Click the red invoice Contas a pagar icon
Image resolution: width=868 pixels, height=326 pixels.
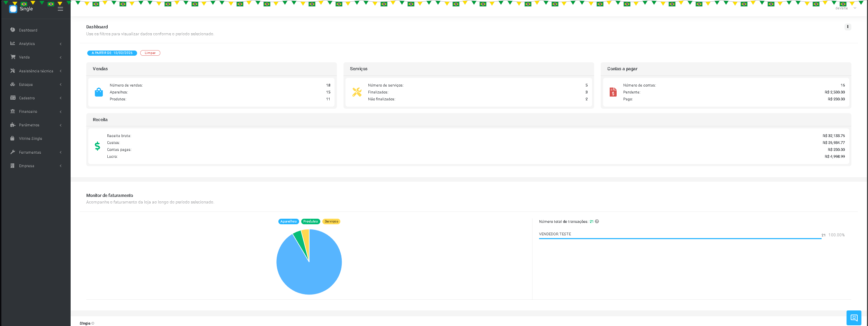click(x=613, y=92)
